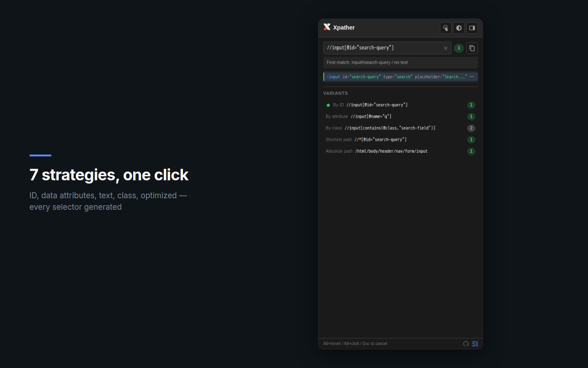This screenshot has width=588, height=368.
Task: Open the GitHub repository icon
Action: click(x=466, y=344)
